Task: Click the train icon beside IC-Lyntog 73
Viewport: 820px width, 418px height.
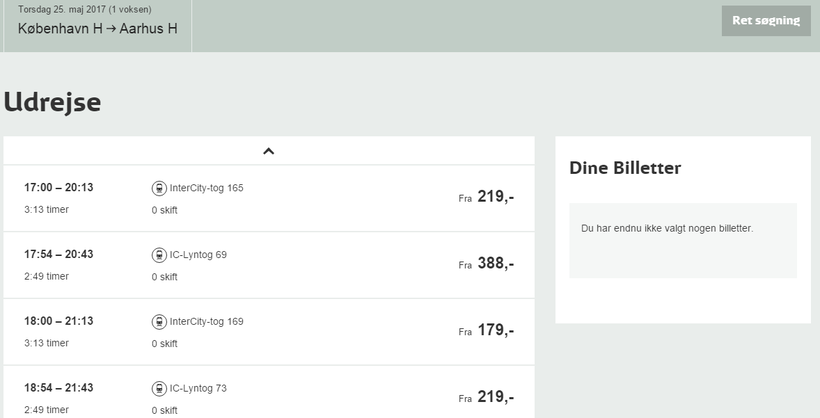Action: [x=159, y=389]
